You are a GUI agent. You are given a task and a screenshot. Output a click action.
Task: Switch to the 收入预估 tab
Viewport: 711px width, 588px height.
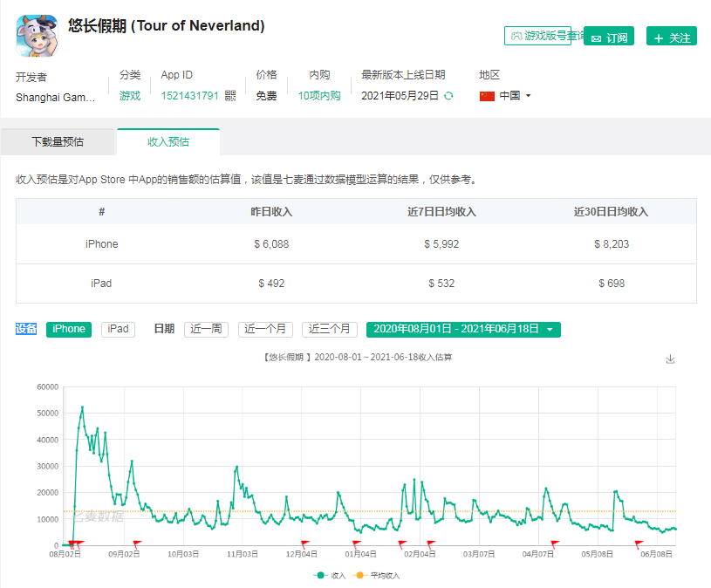(x=168, y=142)
